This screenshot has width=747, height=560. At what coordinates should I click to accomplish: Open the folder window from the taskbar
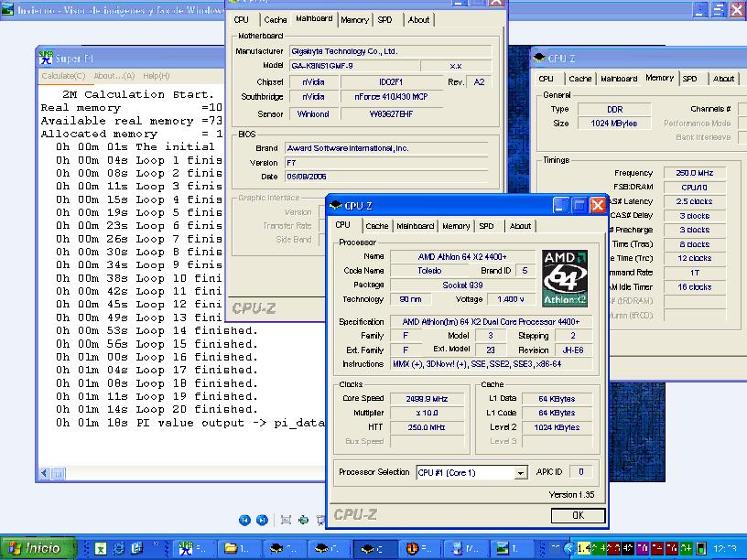pyautogui.click(x=239, y=549)
